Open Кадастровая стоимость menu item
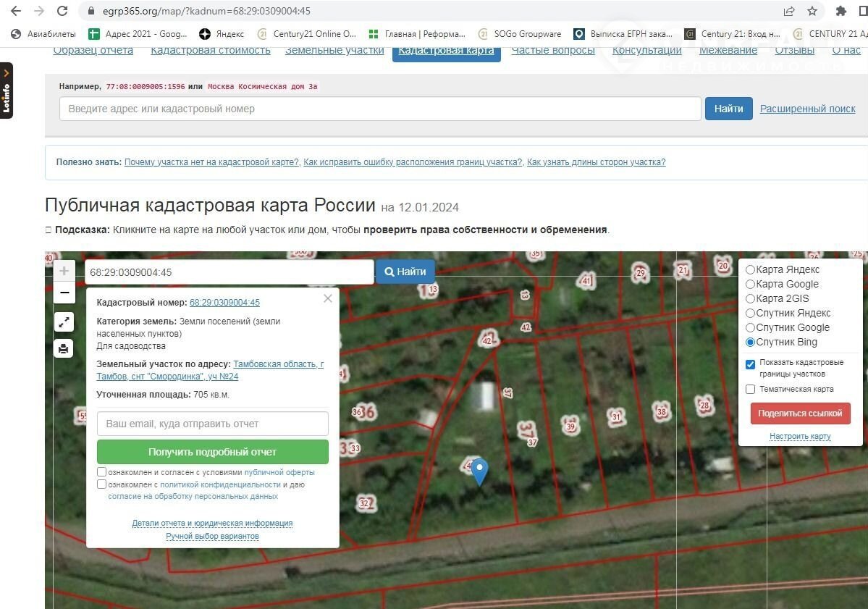This screenshot has width=868, height=609. click(x=210, y=51)
